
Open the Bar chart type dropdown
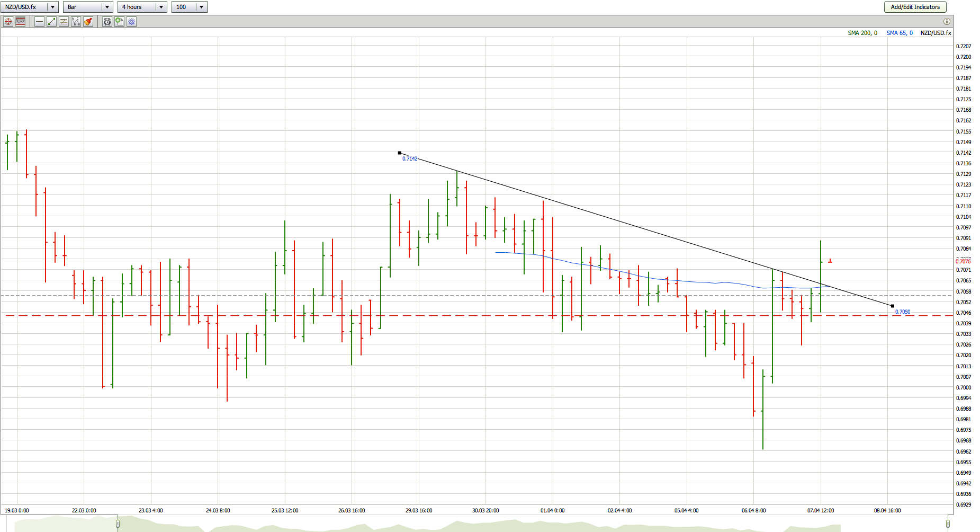[107, 7]
